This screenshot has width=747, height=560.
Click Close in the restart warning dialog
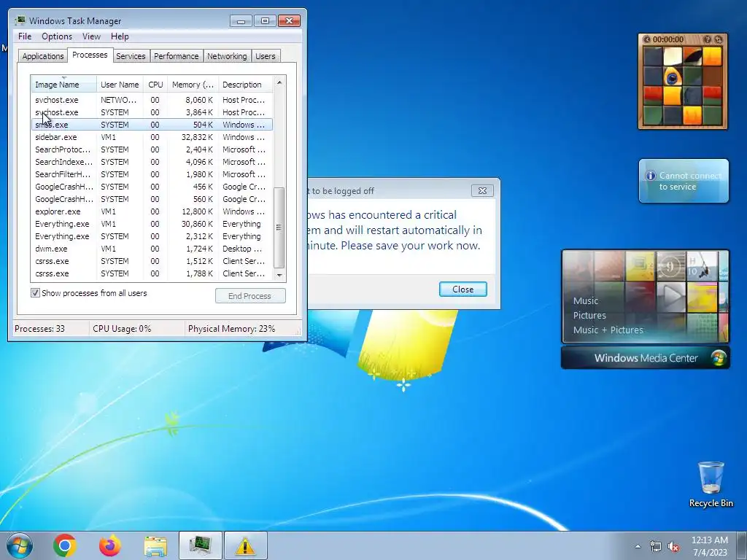(x=462, y=289)
